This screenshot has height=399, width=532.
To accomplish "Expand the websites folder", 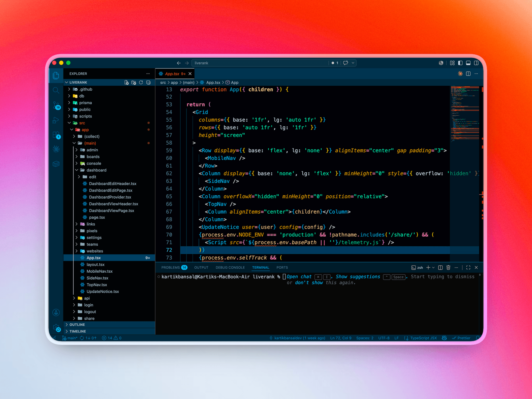I will pos(109,251).
